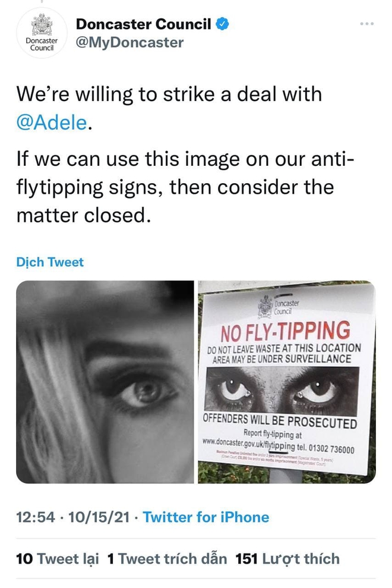Open the grayscale eye close-up photo

point(105,382)
